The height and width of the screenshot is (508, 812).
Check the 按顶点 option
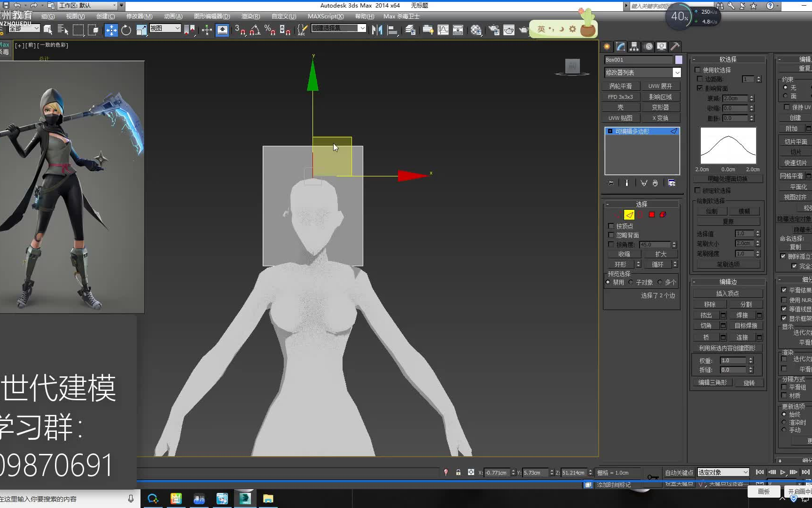point(611,226)
